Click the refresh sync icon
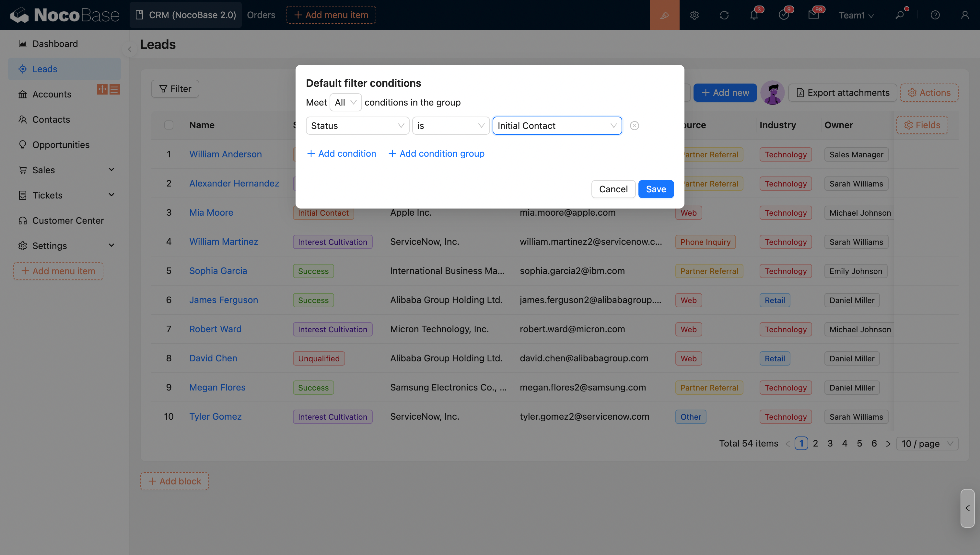980x555 pixels. click(x=724, y=15)
